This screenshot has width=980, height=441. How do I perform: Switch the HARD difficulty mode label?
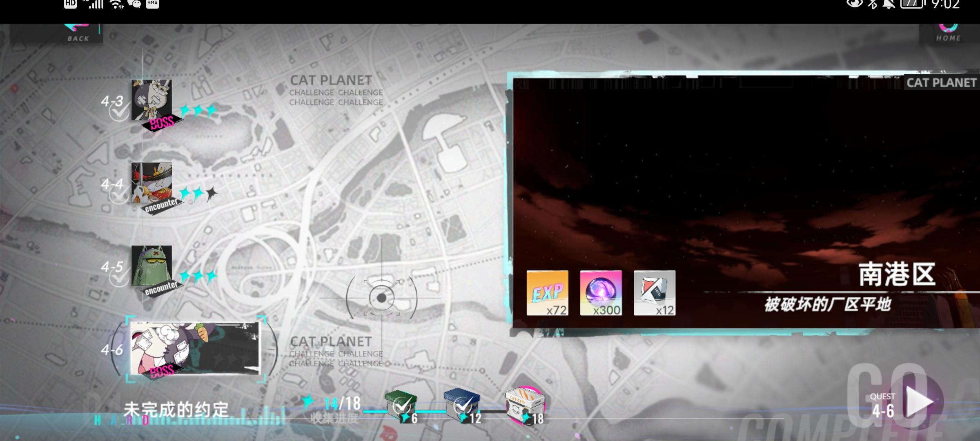(x=122, y=420)
